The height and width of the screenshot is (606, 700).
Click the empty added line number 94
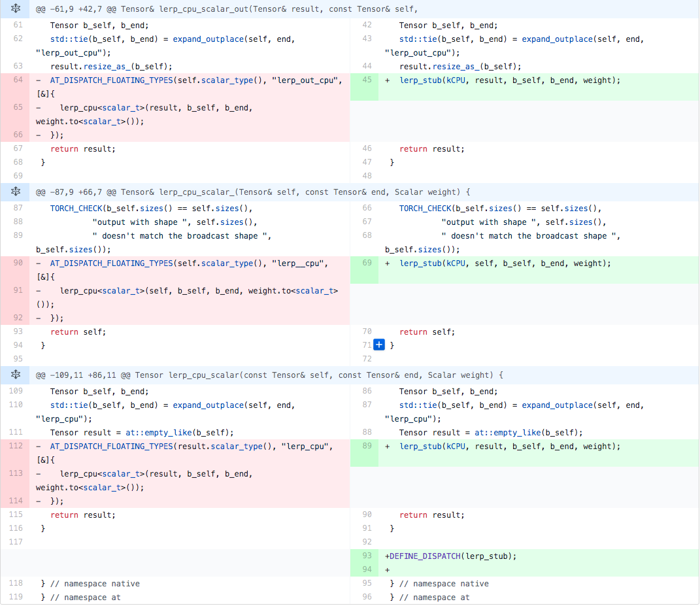coord(367,570)
